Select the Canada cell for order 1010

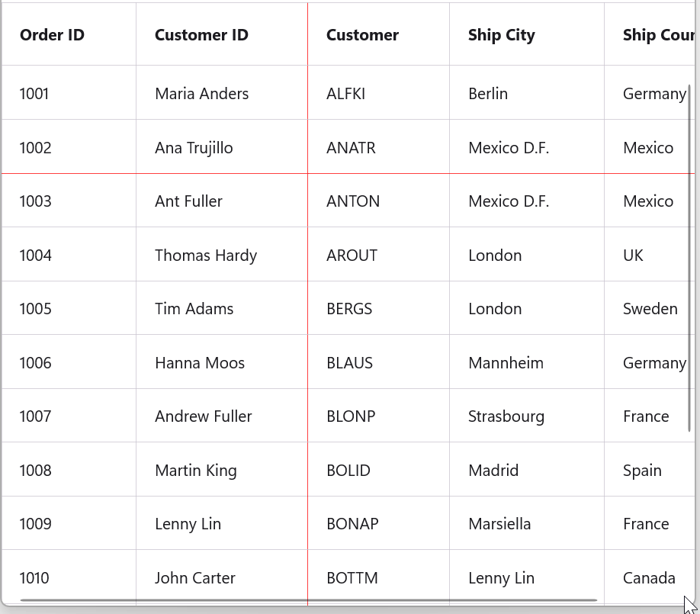tap(649, 577)
